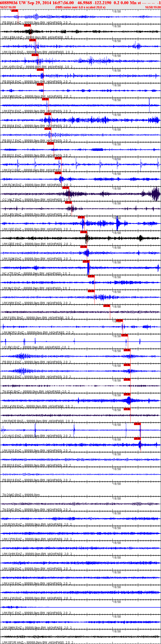Select the UW JORV EHZ station label
Viewport: 161px width, 644px height.
(38, 67)
